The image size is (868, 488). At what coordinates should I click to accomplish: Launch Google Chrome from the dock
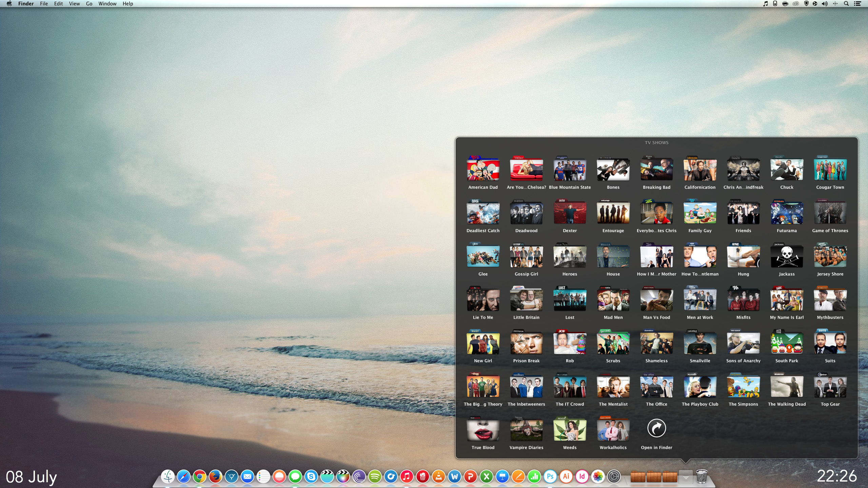pyautogui.click(x=200, y=476)
